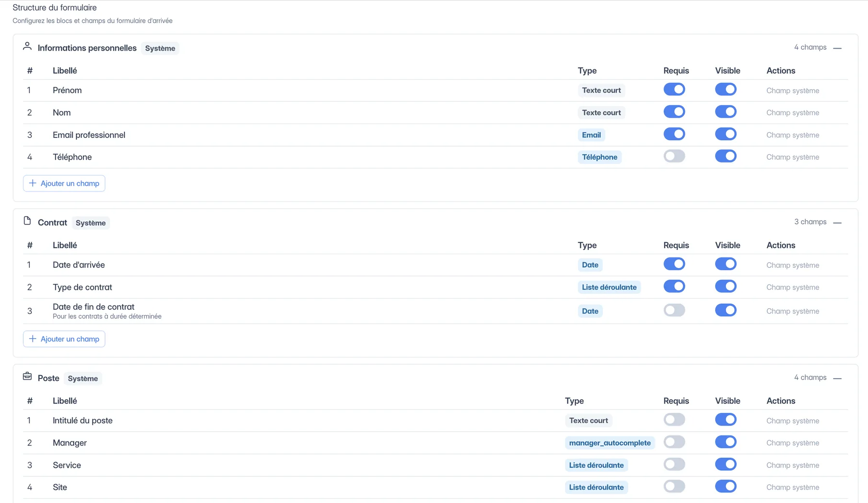The width and height of the screenshot is (868, 503).
Task: Make Intitulé du poste required
Action: tap(674, 420)
